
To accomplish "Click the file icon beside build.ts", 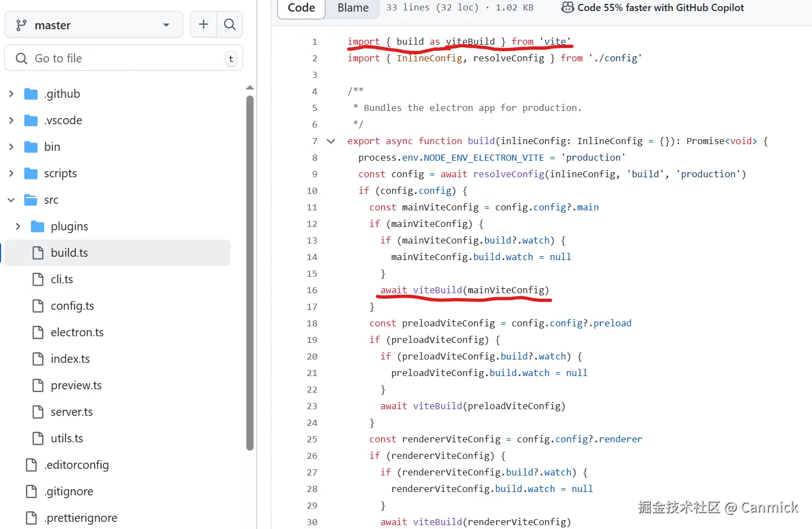I will pyautogui.click(x=38, y=253).
